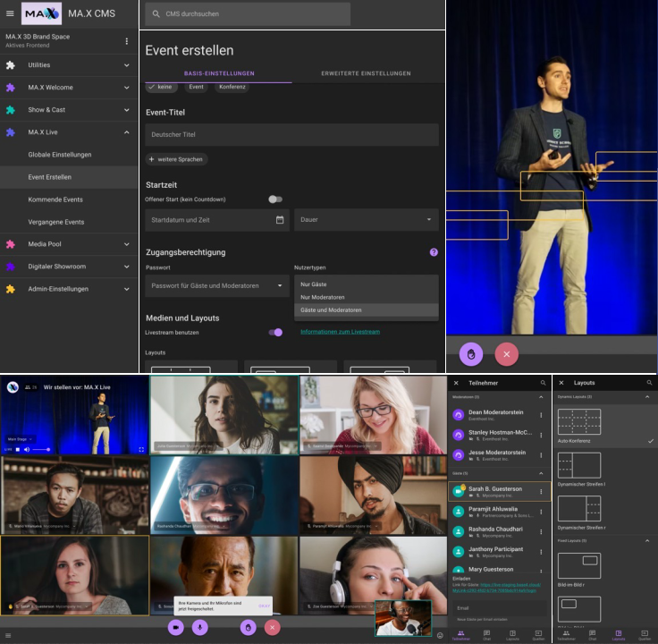Image resolution: width=658 pixels, height=644 pixels.
Task: Mute microphone using purple mic button
Action: pyautogui.click(x=199, y=627)
